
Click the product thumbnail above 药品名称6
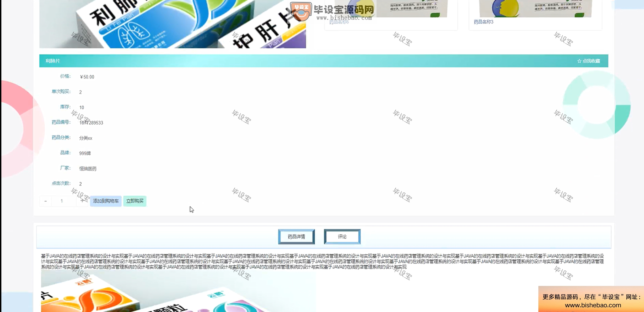click(391, 8)
